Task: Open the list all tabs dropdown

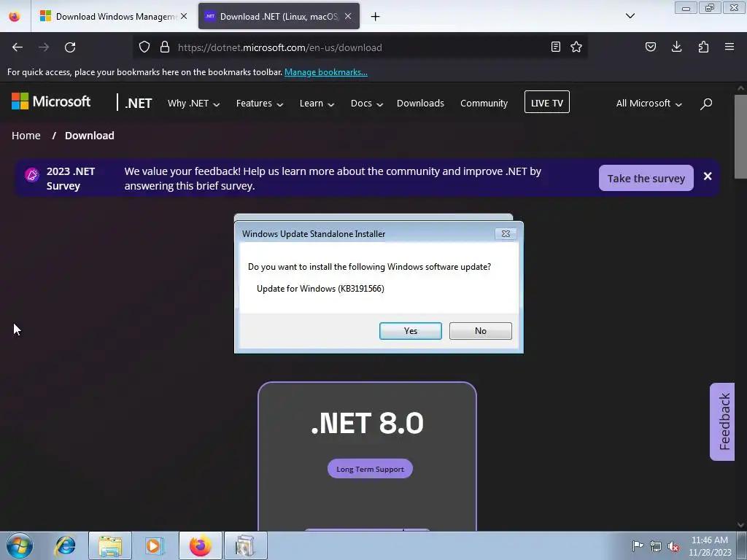Action: click(630, 16)
